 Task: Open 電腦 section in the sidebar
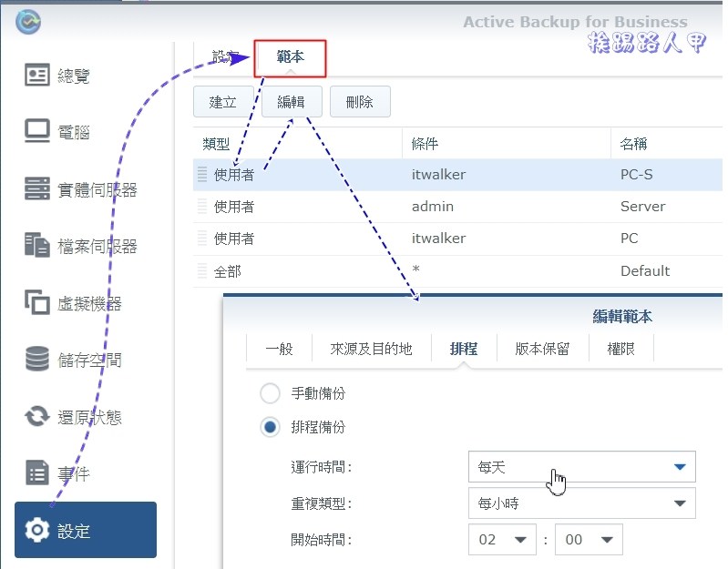(x=74, y=132)
